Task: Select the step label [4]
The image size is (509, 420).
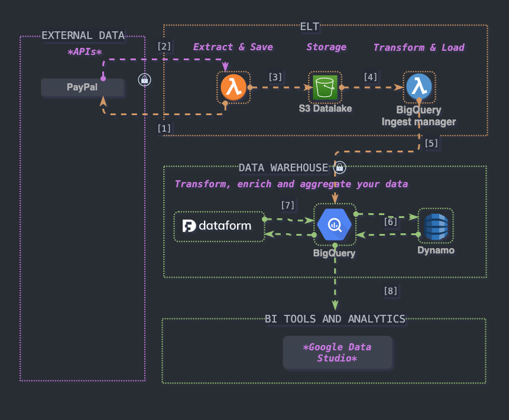Action: [371, 77]
